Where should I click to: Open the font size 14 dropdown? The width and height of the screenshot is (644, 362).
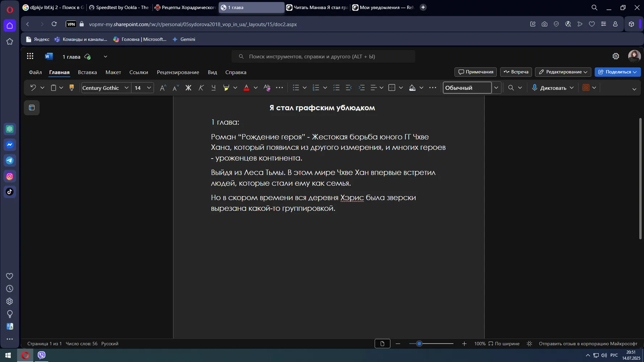pos(149,88)
